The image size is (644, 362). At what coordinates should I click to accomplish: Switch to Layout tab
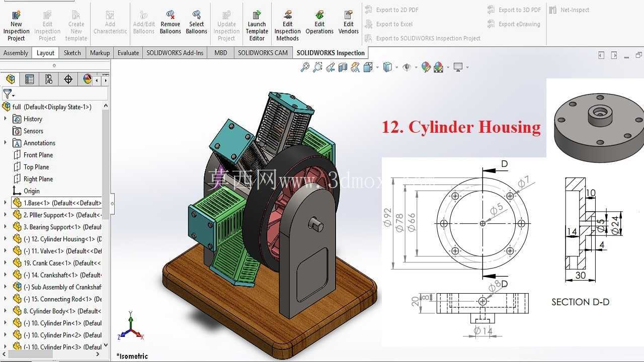[45, 53]
